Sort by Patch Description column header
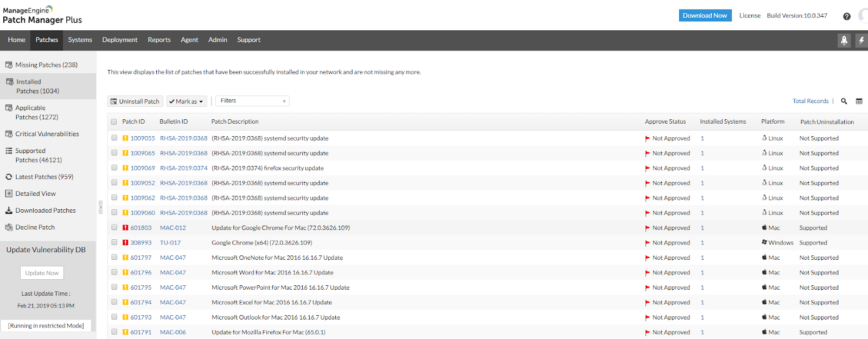This screenshot has height=339, width=868. [235, 121]
